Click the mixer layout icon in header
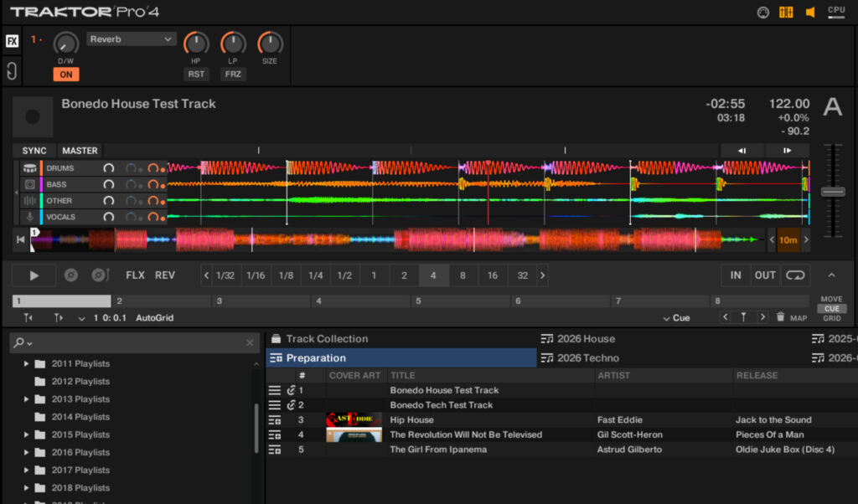The height and width of the screenshot is (504, 858). 786,13
